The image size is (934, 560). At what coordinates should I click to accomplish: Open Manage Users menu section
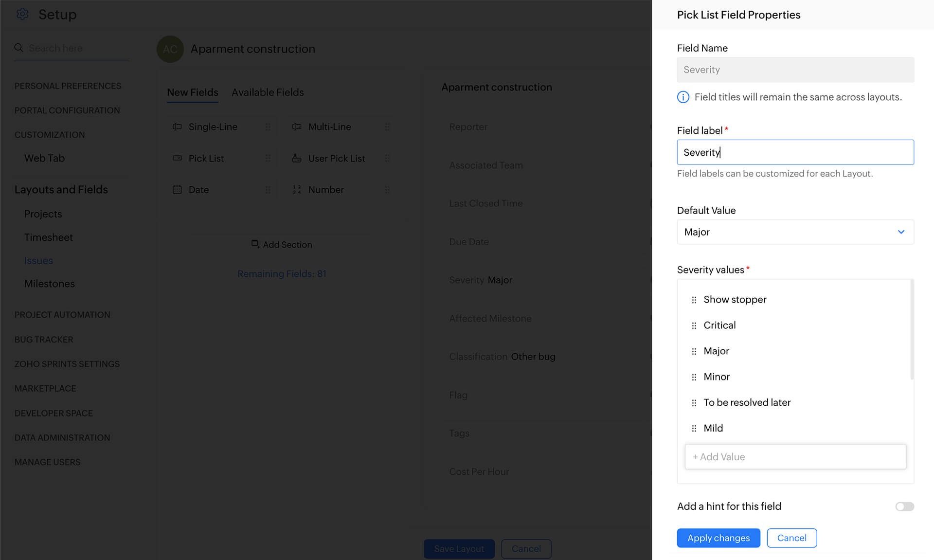(48, 462)
